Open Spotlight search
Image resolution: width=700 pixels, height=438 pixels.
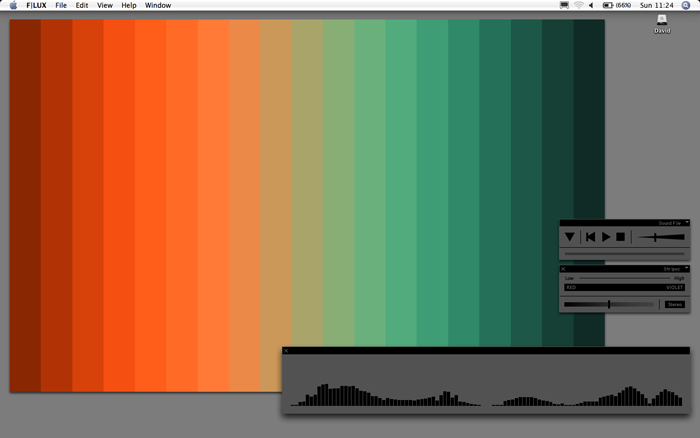coord(686,5)
